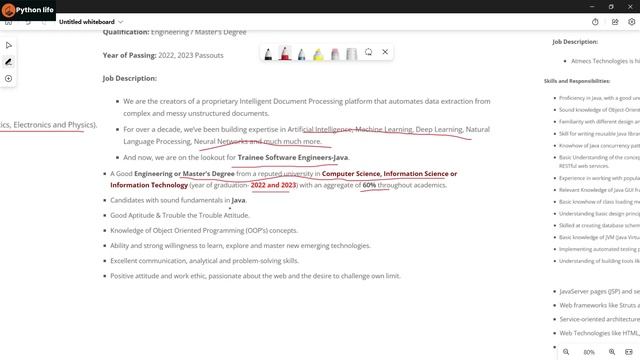640x360 pixels.
Task: Click the 'Computer Science, Information Science' text
Action: point(385,173)
